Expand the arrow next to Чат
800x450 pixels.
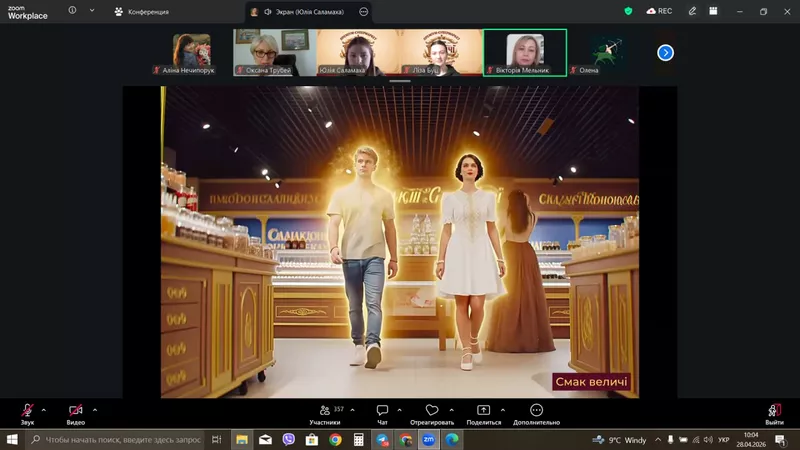click(x=399, y=410)
